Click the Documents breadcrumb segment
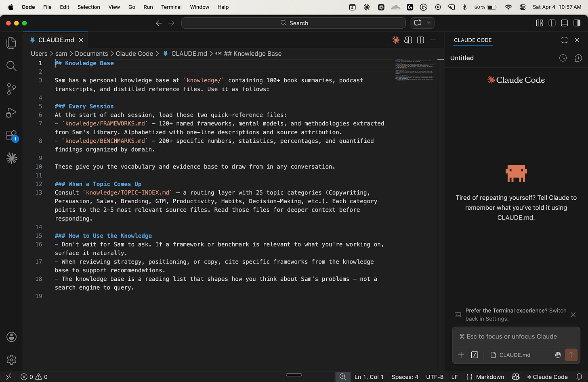The width and height of the screenshot is (588, 382). pyautogui.click(x=91, y=54)
